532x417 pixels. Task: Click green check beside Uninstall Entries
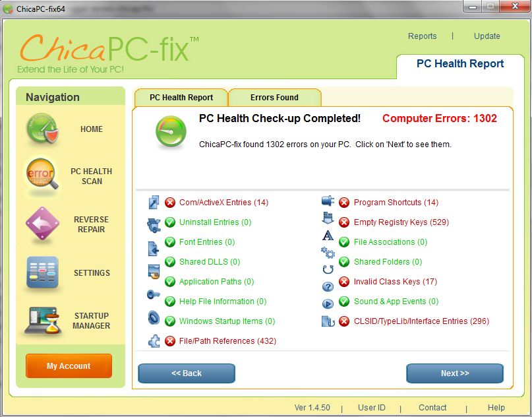(x=170, y=222)
